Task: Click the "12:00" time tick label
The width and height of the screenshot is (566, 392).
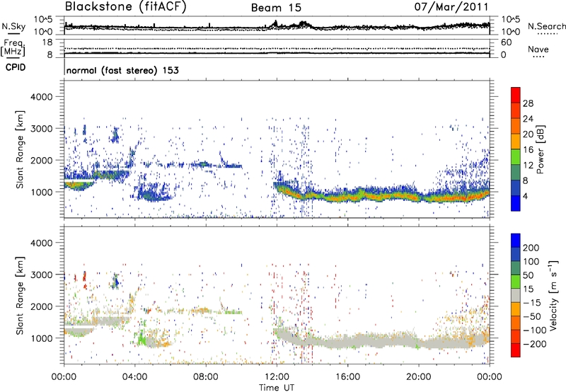Action: click(277, 377)
